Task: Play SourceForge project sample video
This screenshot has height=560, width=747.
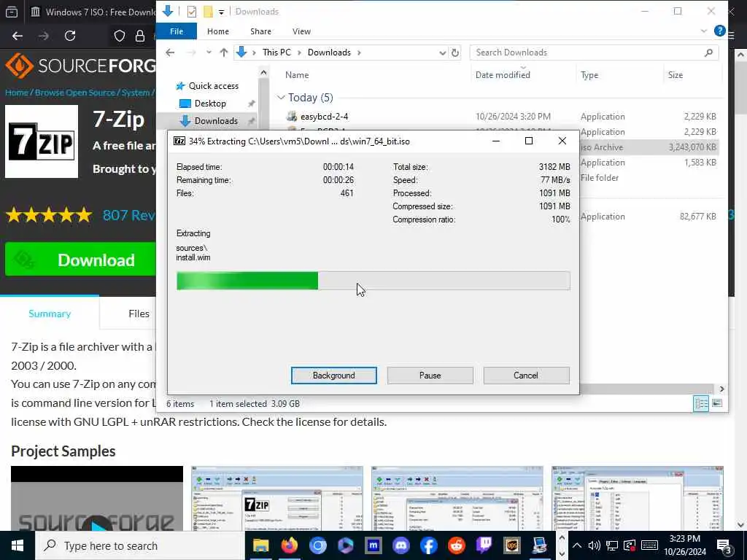Action: [x=97, y=523]
